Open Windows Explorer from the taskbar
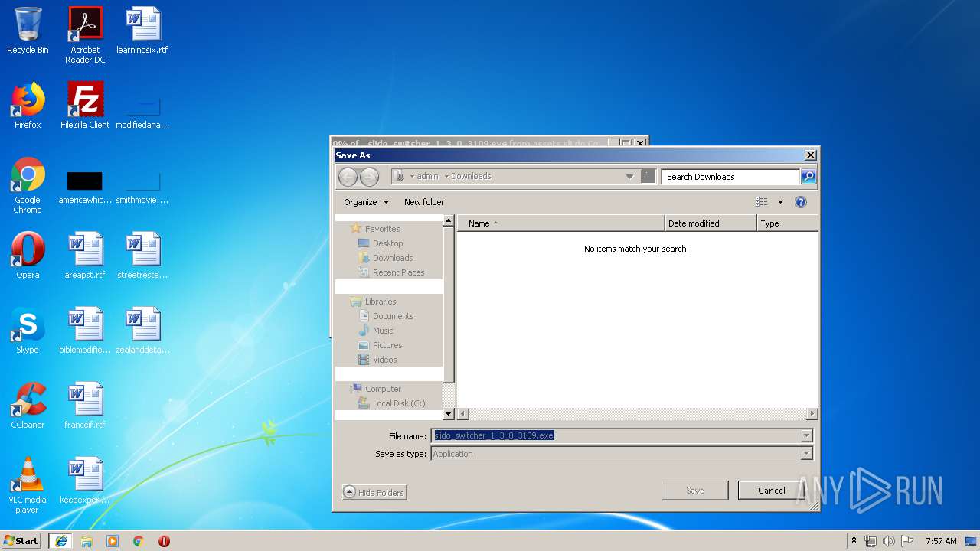Viewport: 980px width, 551px height. 87,541
